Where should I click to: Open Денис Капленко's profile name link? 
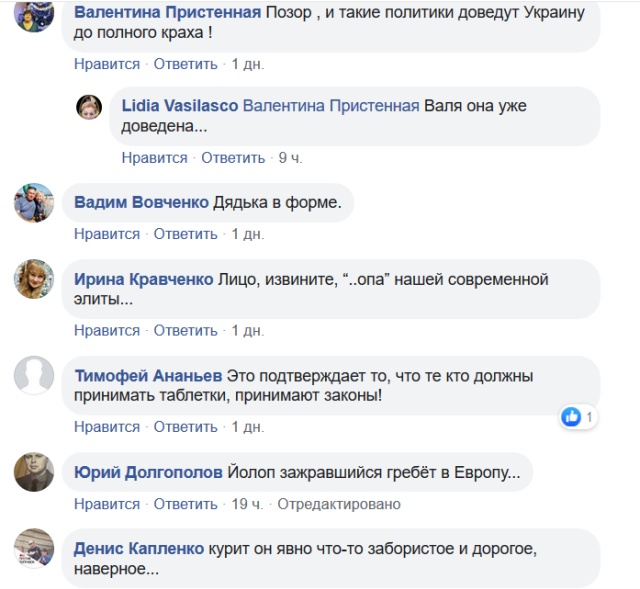pos(138,548)
